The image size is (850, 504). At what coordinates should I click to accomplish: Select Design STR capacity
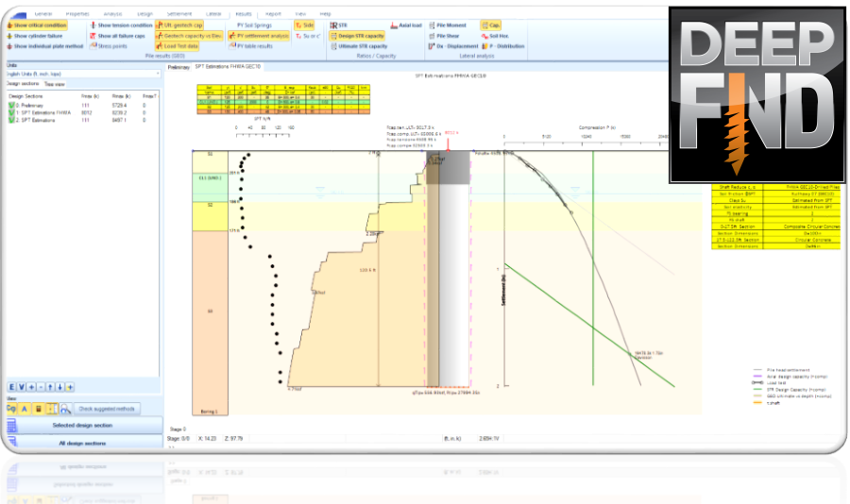[x=357, y=36]
